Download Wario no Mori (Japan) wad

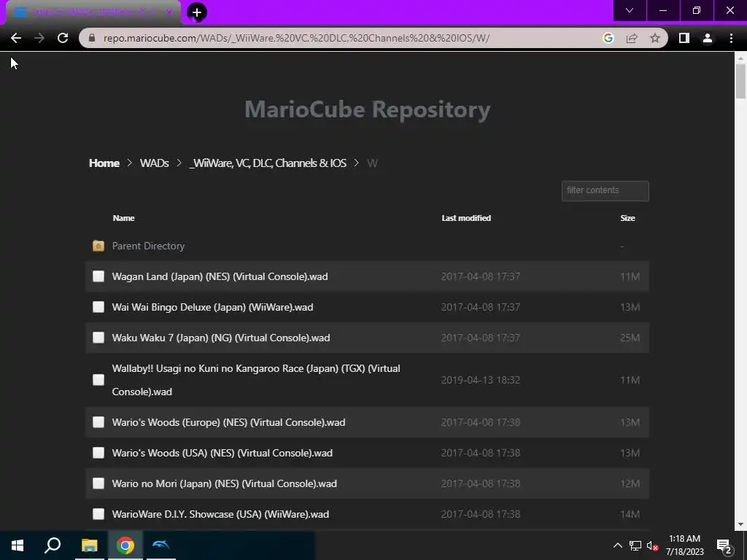click(225, 483)
